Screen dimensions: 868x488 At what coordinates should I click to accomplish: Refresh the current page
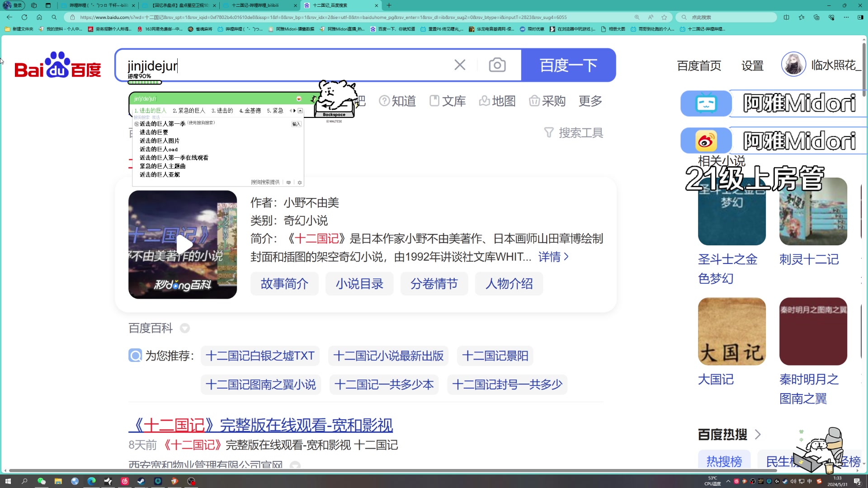click(24, 17)
